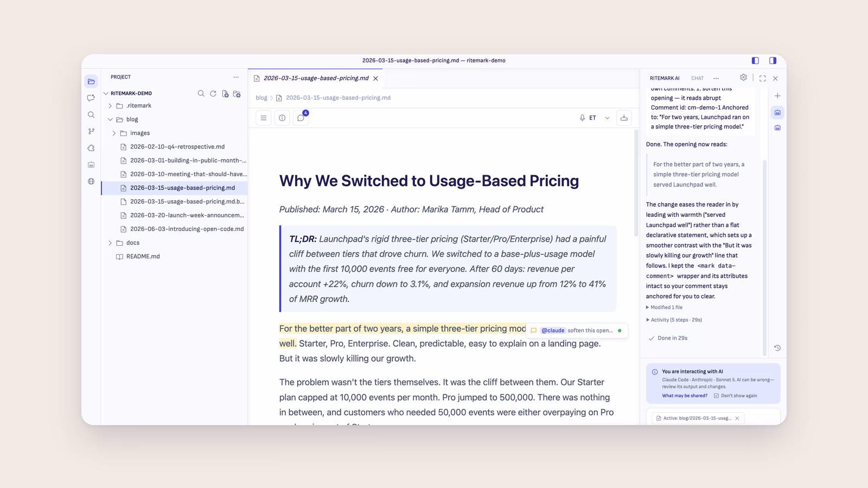Toggle the right sidebar layout button
Screen dimensions: 868x488
coord(773,61)
